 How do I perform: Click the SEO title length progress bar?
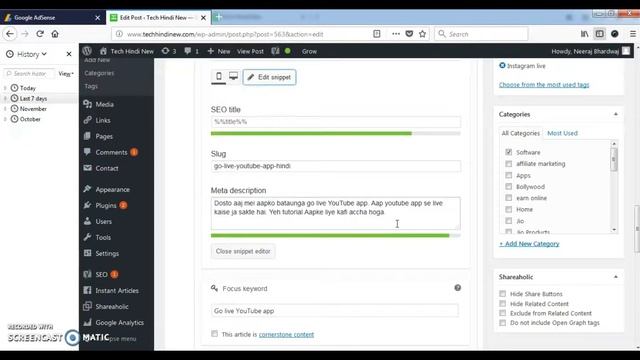pyautogui.click(x=336, y=133)
